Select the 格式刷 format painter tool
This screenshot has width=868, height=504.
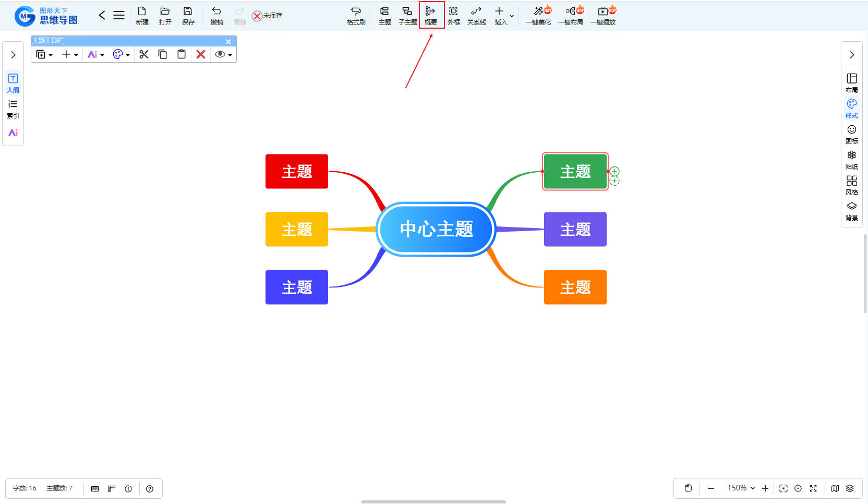click(356, 15)
